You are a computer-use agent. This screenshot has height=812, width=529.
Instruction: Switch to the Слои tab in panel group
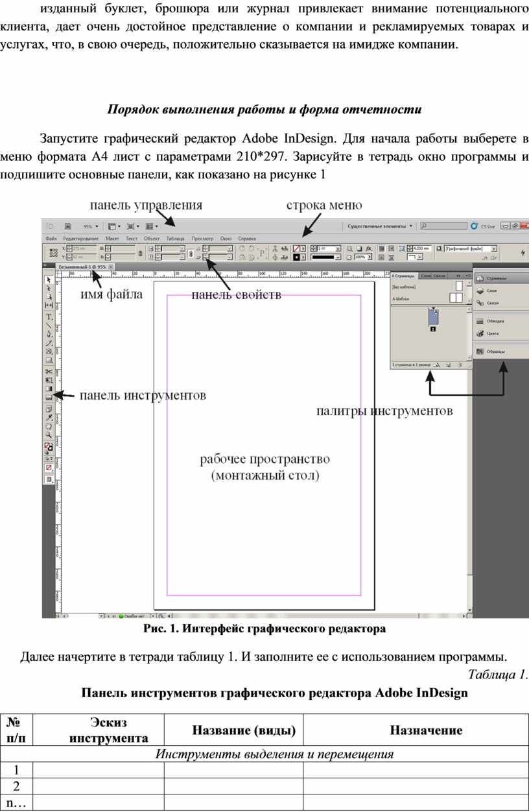point(426,276)
